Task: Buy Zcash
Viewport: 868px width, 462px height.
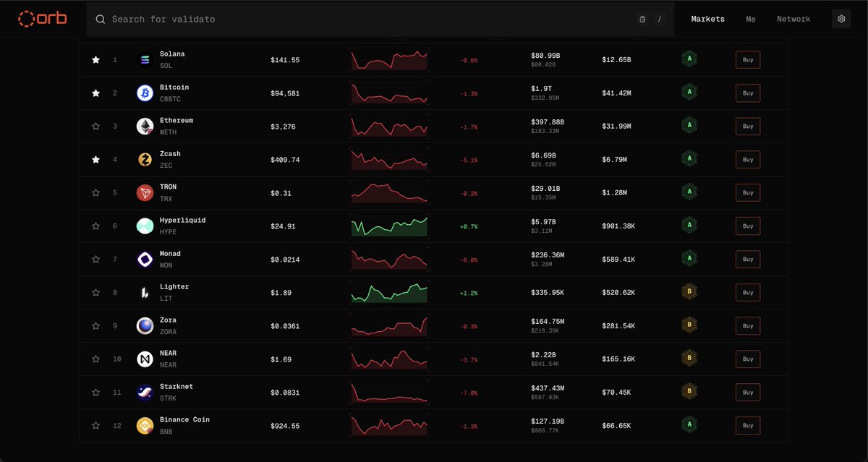Action: (748, 160)
